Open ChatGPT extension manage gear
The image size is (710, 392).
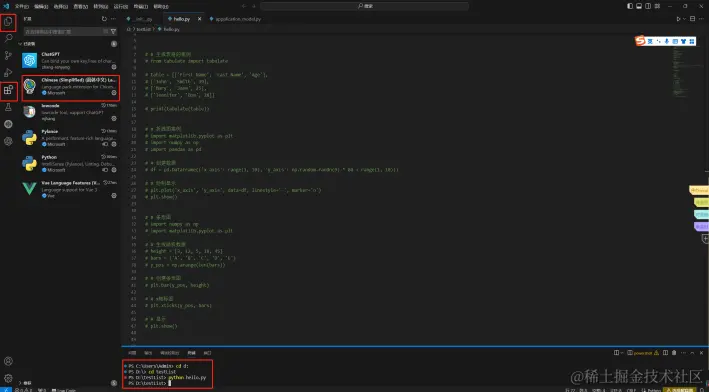(114, 67)
